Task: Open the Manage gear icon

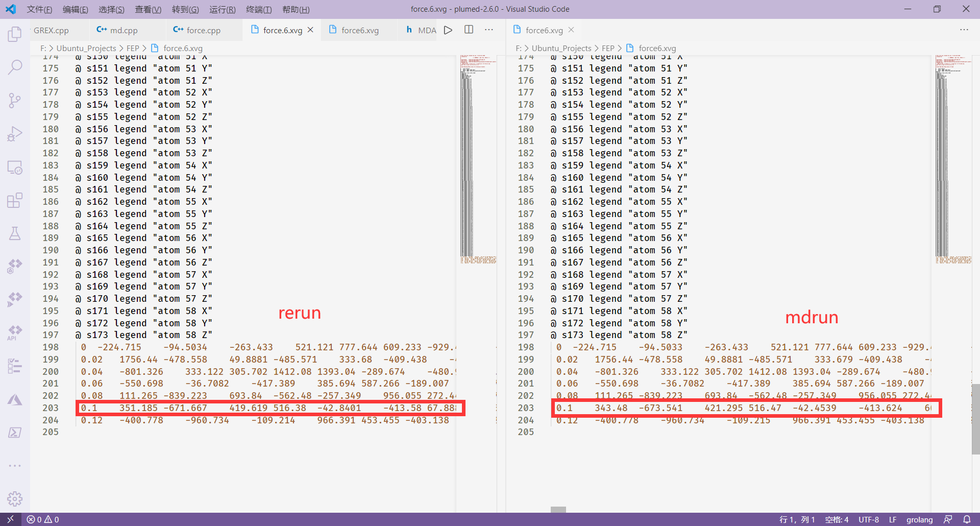Action: [15, 499]
